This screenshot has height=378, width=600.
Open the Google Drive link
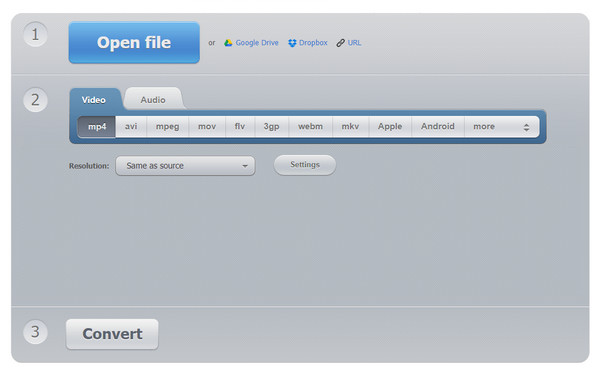(257, 43)
